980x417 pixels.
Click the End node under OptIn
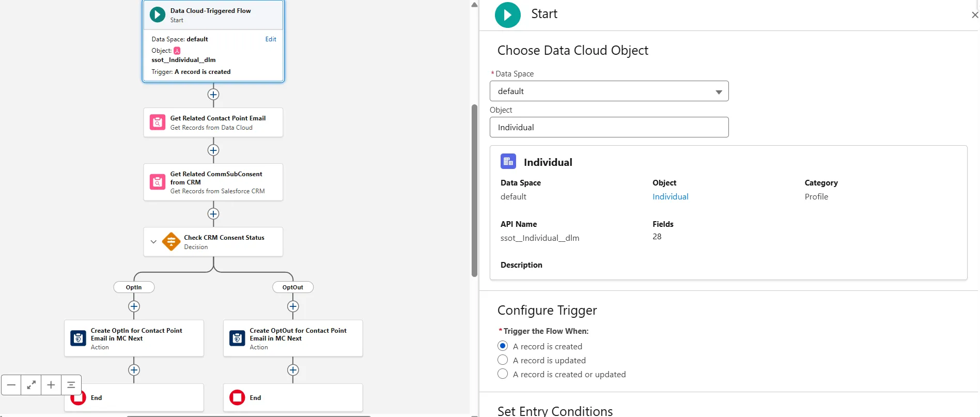tap(134, 397)
